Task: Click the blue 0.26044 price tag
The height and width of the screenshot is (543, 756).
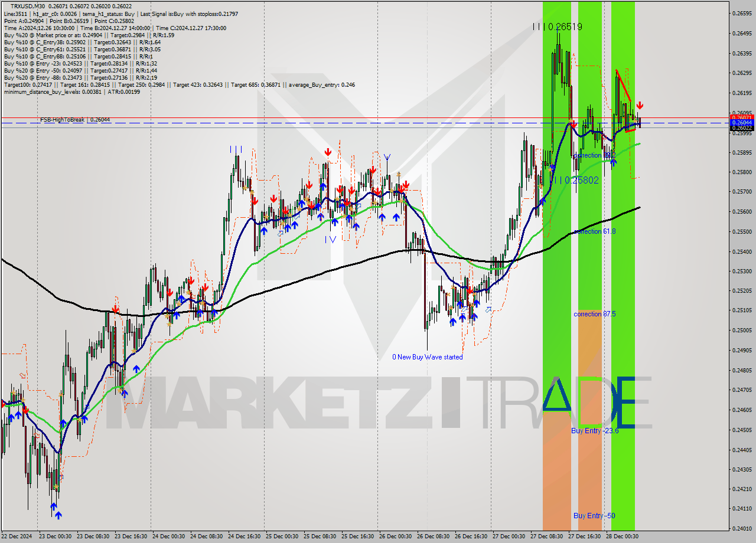Action: 742,123
